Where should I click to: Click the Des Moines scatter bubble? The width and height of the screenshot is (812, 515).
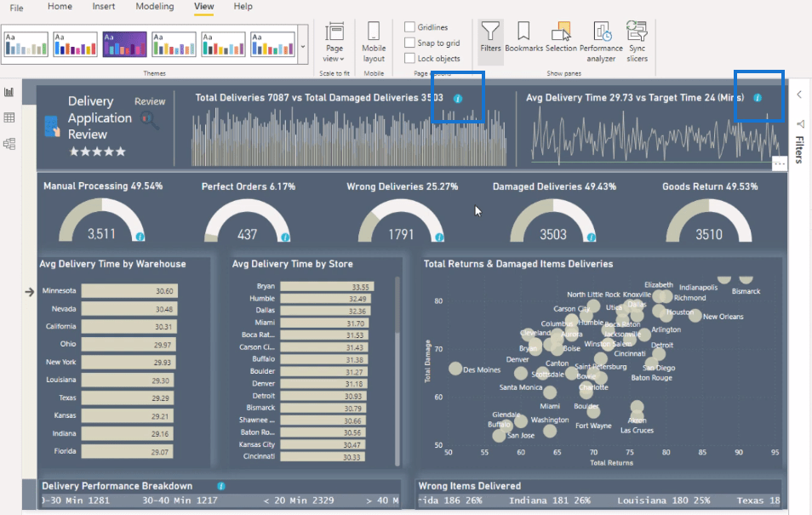[455, 369]
